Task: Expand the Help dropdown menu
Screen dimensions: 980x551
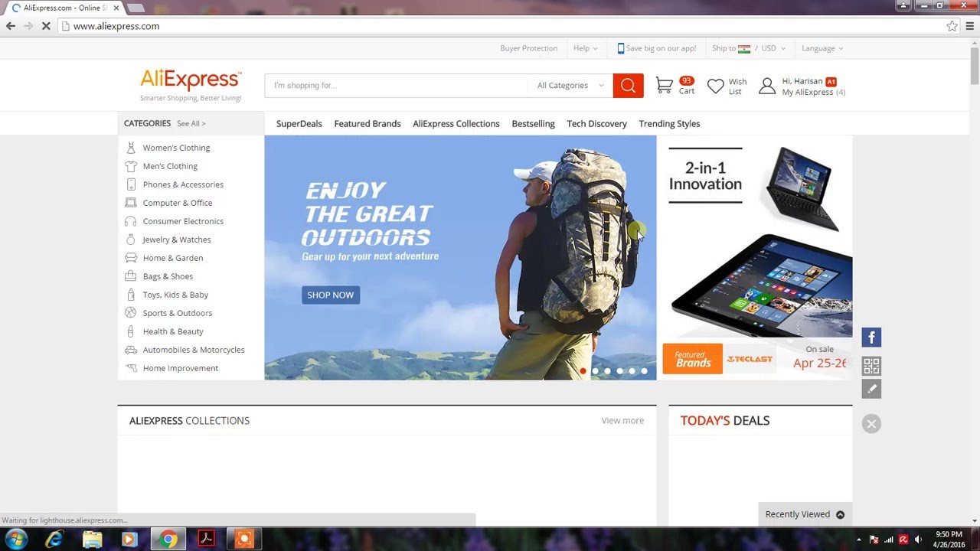Action: [586, 48]
